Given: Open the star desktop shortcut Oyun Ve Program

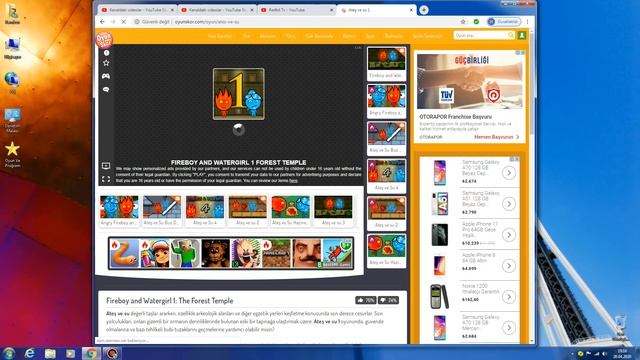Looking at the screenshot, I should tap(12, 154).
